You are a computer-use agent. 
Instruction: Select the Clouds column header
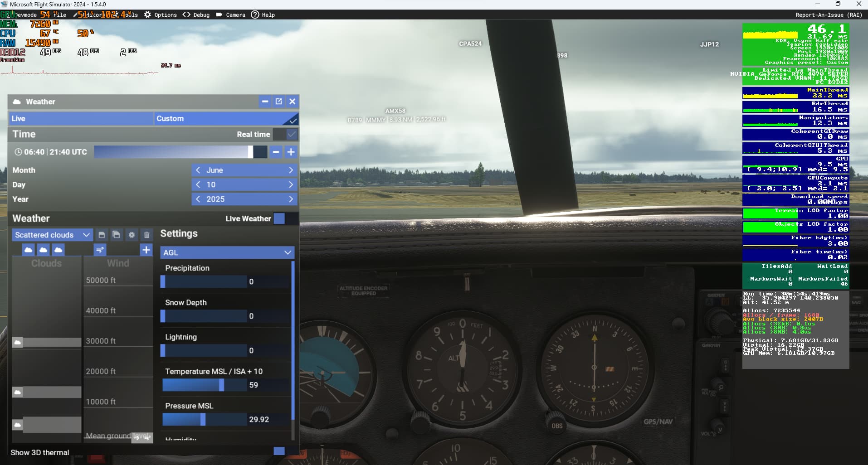click(x=46, y=263)
